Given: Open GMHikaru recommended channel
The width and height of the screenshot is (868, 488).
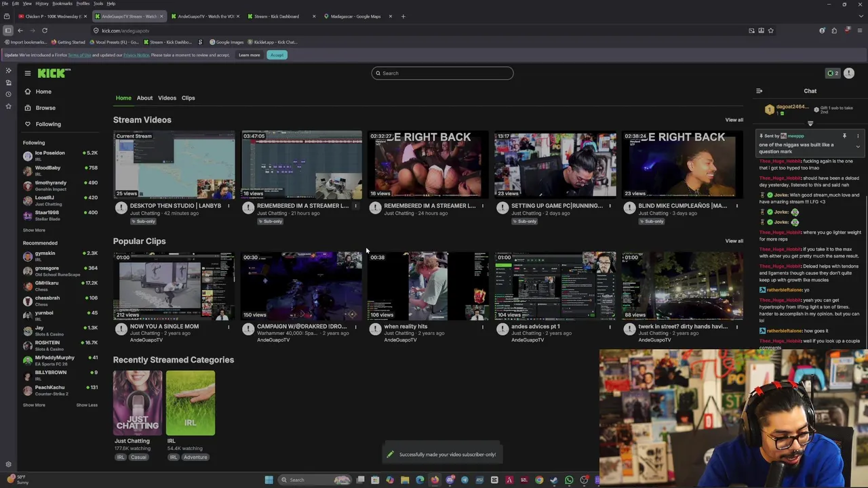Looking at the screenshot, I should pyautogui.click(x=60, y=286).
